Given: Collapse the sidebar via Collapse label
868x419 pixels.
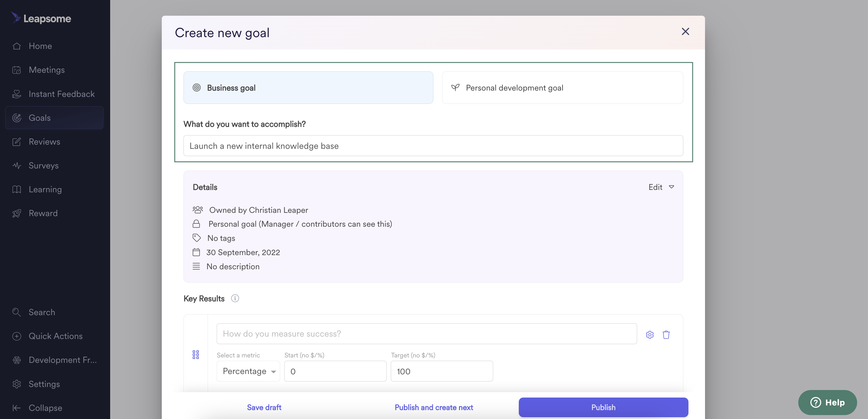Looking at the screenshot, I should click(x=46, y=408).
